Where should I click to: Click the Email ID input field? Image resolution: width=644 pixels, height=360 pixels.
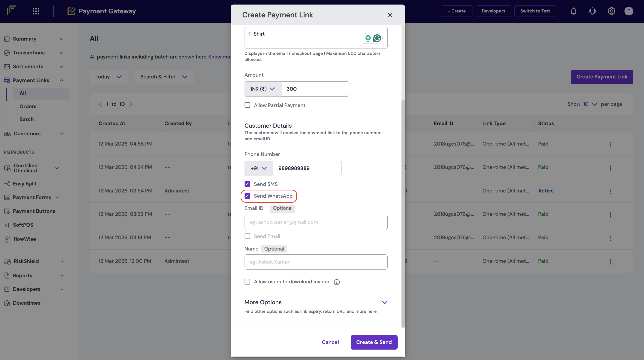click(316, 222)
